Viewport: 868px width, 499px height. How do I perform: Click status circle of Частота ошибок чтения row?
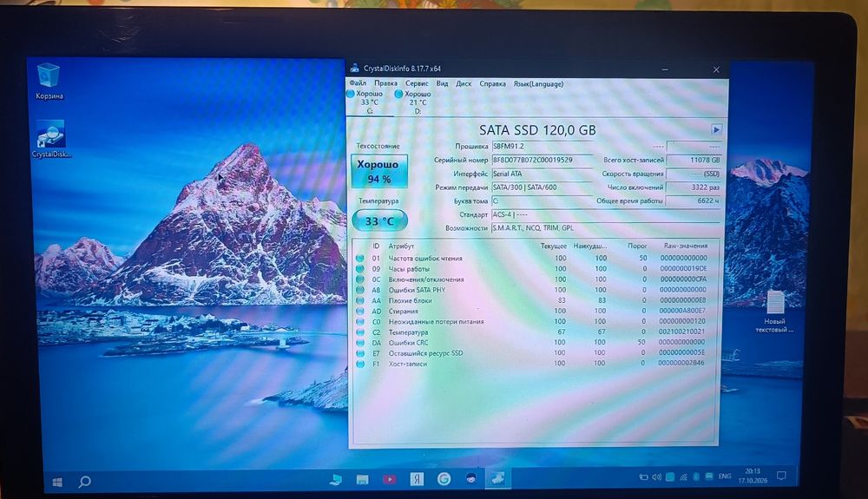(360, 259)
